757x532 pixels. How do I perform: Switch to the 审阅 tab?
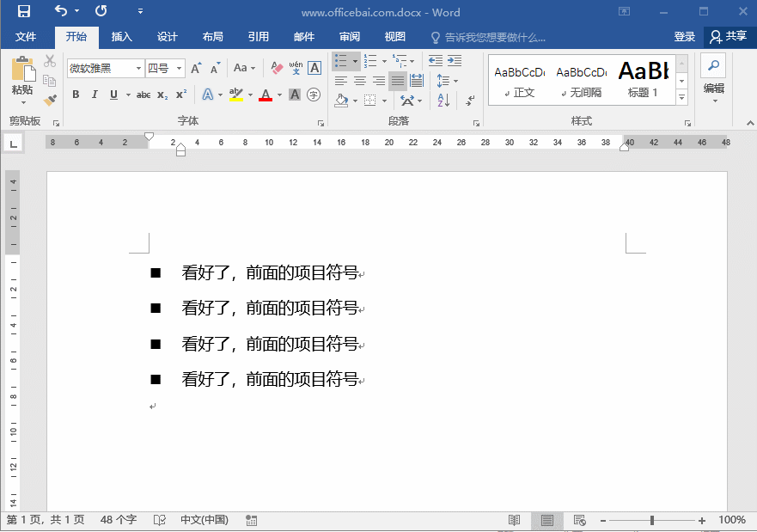pyautogui.click(x=349, y=37)
